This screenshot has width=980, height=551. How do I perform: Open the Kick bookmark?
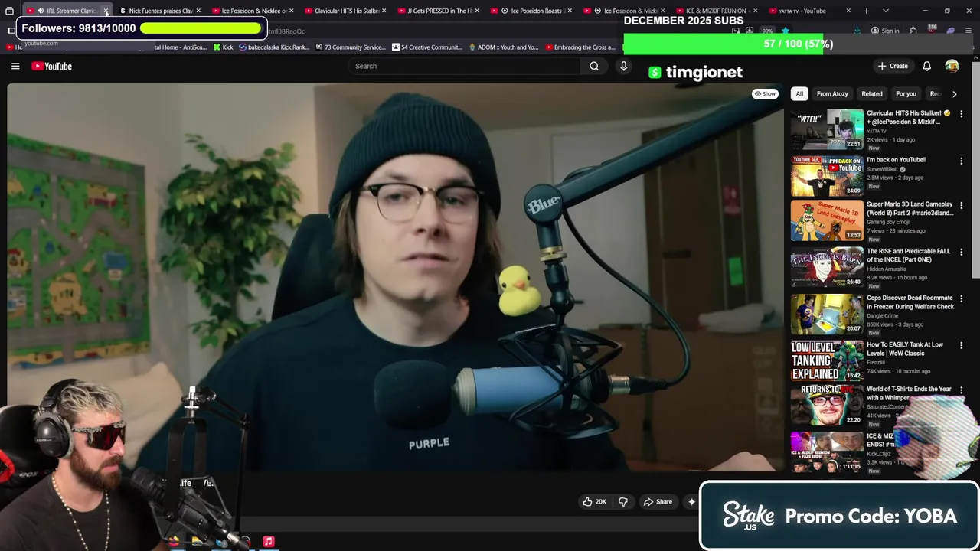pos(223,47)
